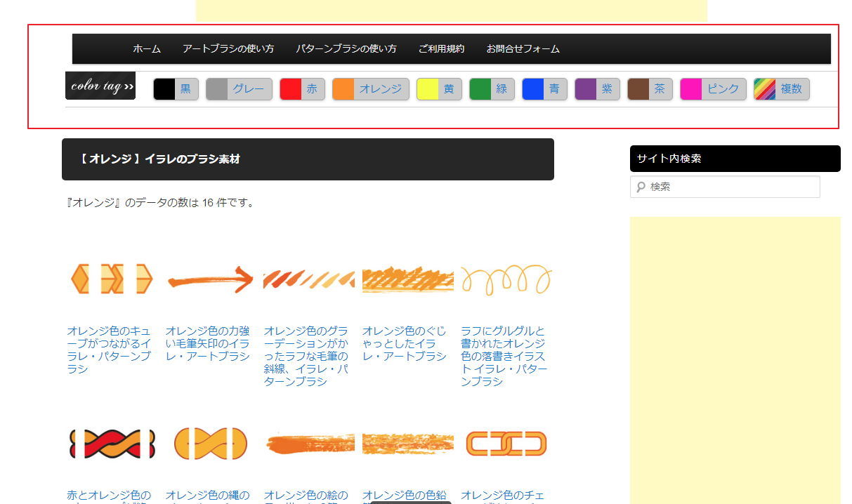The height and width of the screenshot is (504, 852).
Task: Filter by 緑 color tag
Action: 492,89
